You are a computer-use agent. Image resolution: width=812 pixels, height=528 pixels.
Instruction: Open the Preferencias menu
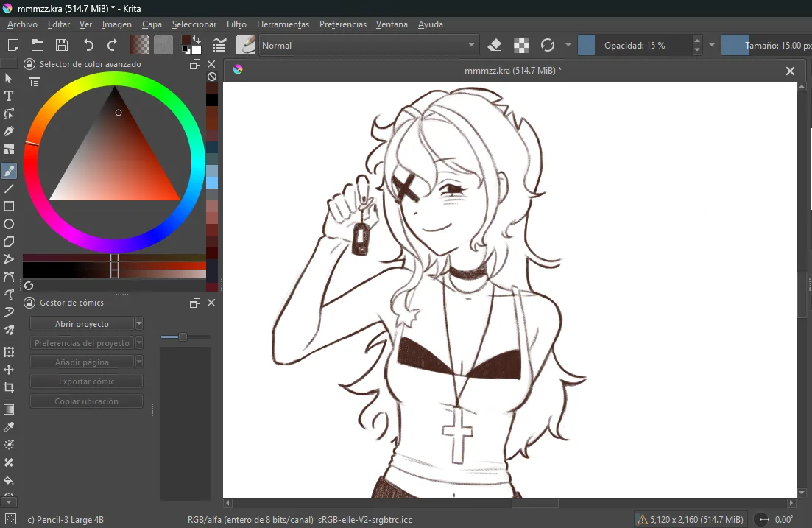[343, 24]
